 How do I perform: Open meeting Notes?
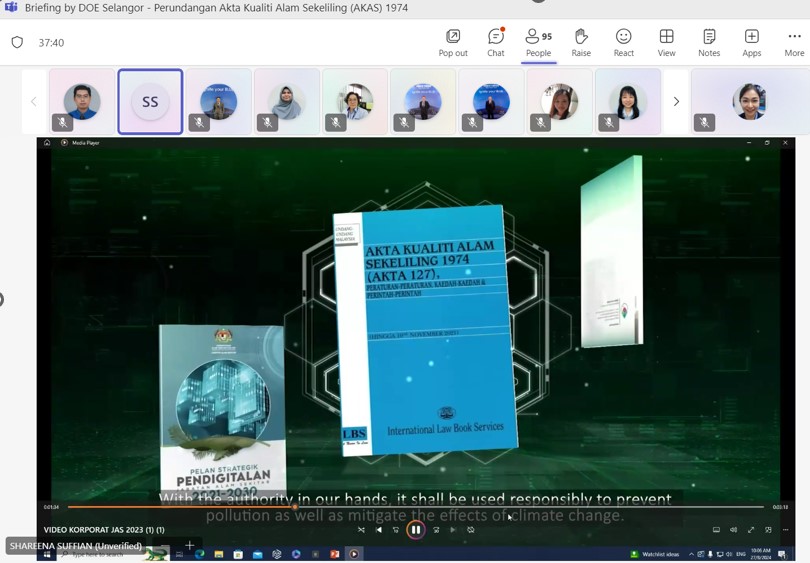tap(709, 42)
